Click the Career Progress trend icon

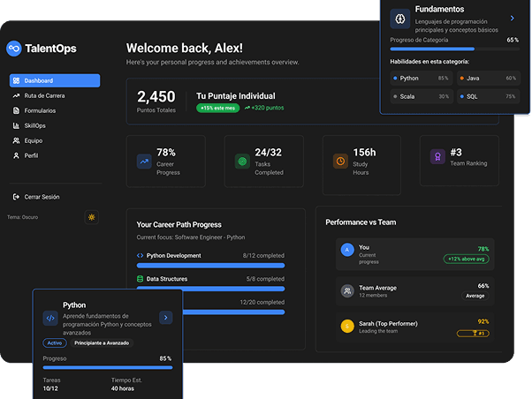click(x=144, y=162)
